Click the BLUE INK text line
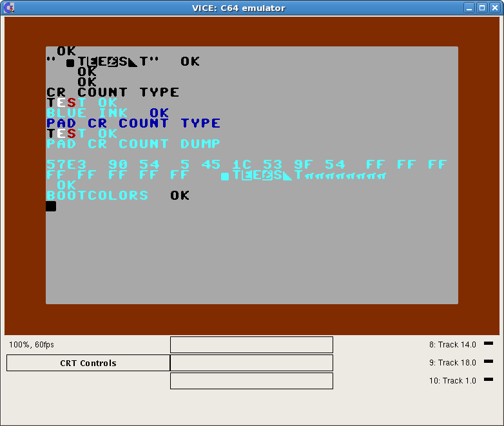504x426 pixels. pos(87,113)
